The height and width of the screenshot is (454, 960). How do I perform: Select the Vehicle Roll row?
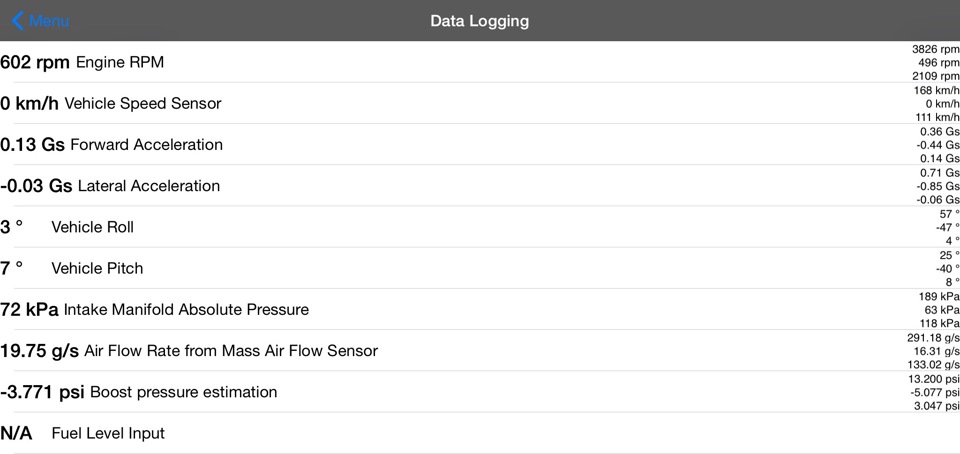[92, 227]
